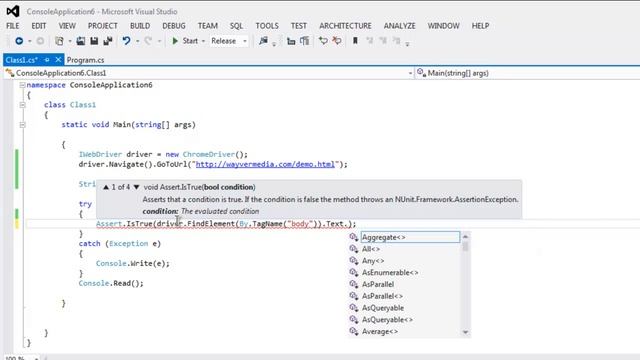Open the ANALYZE menu

[x=399, y=26]
